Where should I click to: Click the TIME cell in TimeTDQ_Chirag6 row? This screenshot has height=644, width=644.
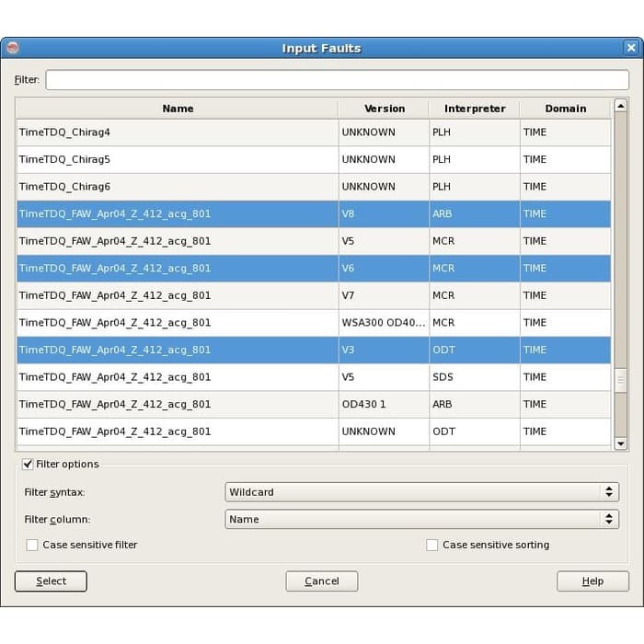[x=565, y=187]
